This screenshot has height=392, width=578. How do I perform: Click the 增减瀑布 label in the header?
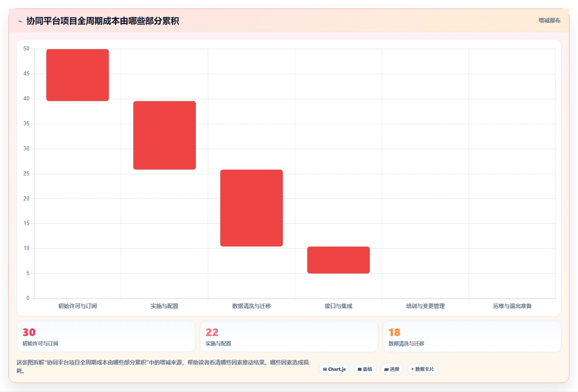(549, 20)
